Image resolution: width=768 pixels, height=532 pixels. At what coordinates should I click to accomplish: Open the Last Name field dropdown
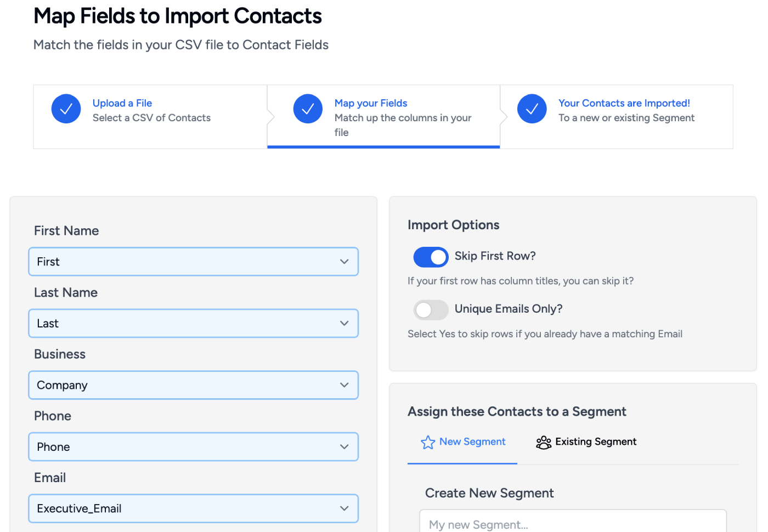pyautogui.click(x=193, y=324)
